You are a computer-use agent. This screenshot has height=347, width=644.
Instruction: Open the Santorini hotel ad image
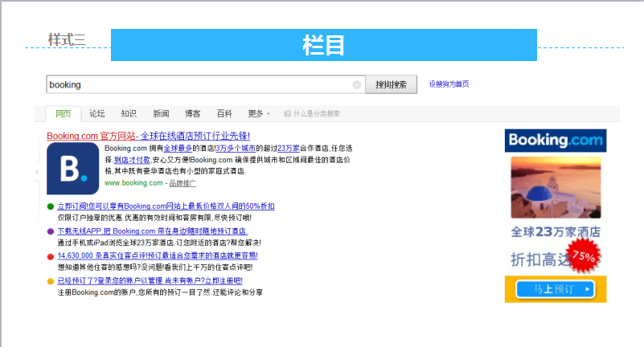click(555, 186)
